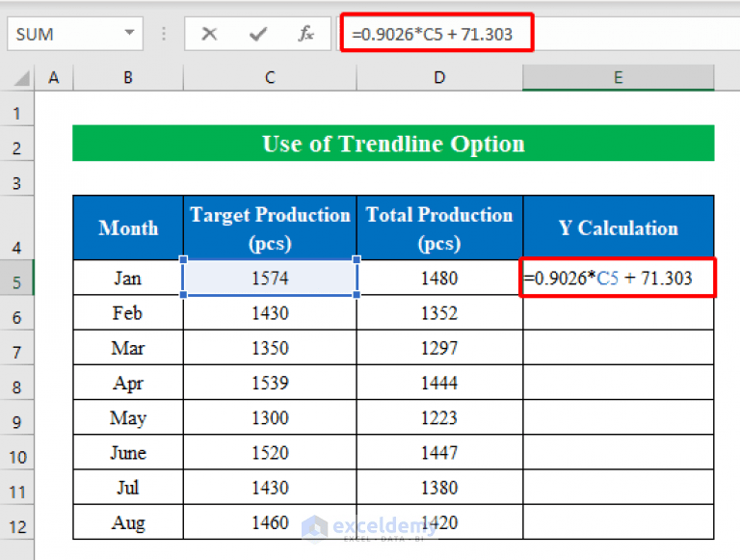This screenshot has height=560, width=740.
Task: Click the Select All corner triangle
Action: [22, 78]
